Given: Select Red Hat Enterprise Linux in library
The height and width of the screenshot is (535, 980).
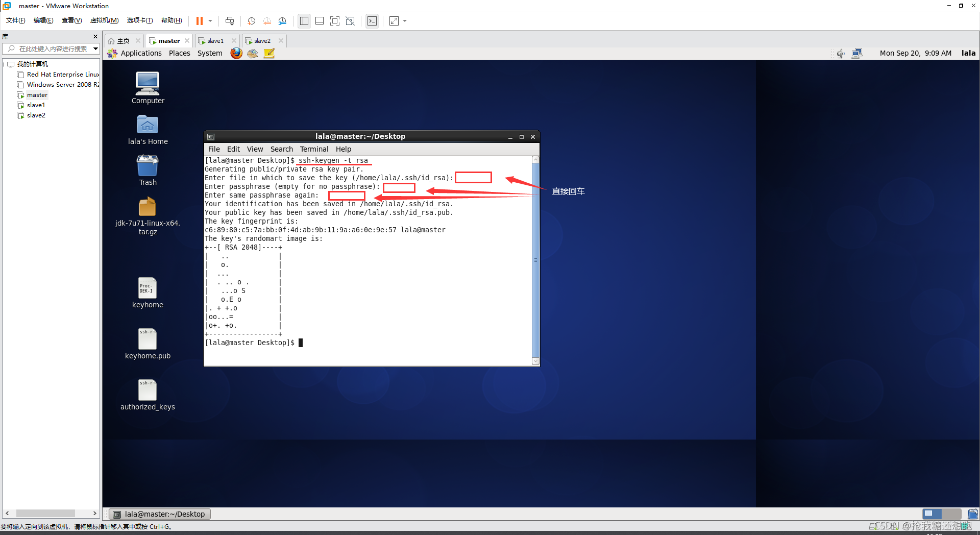Looking at the screenshot, I should click(x=58, y=75).
